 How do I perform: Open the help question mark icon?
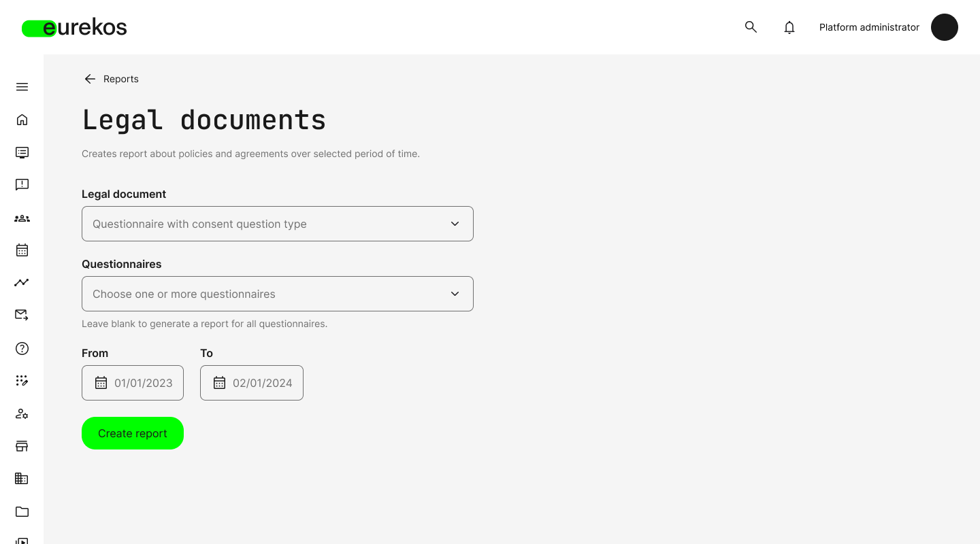(22, 348)
